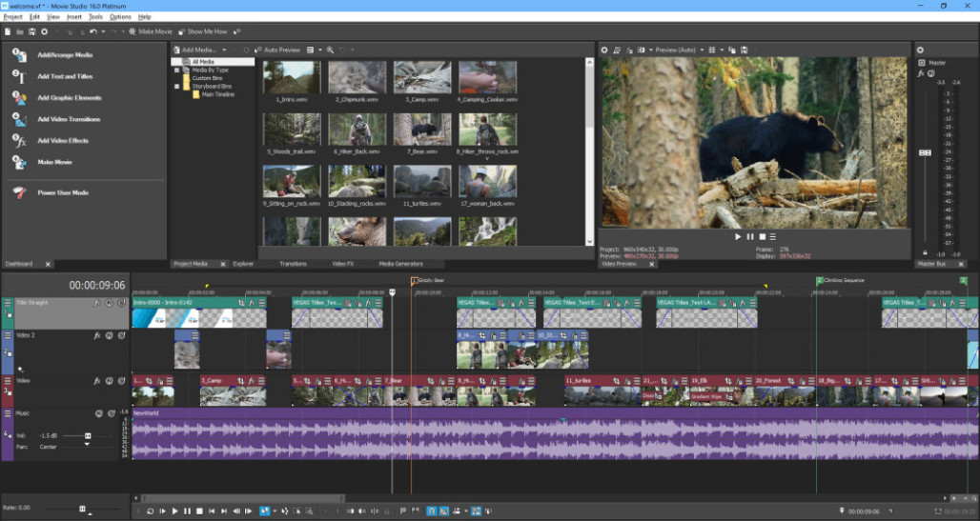Click the Undo arrow icon
The image size is (980, 521).
click(93, 31)
